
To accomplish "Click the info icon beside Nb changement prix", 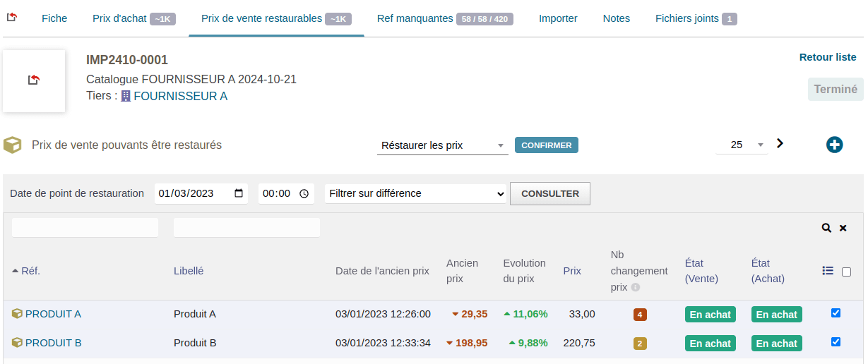I will [x=636, y=287].
